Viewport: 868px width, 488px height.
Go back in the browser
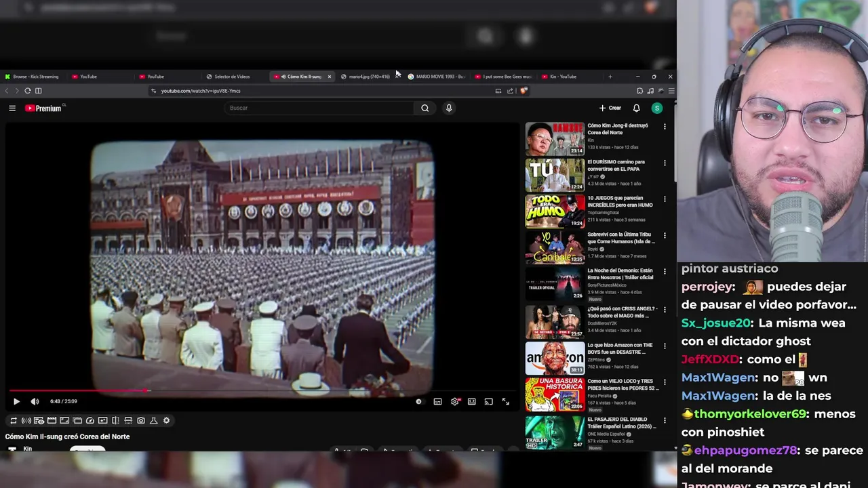7,91
